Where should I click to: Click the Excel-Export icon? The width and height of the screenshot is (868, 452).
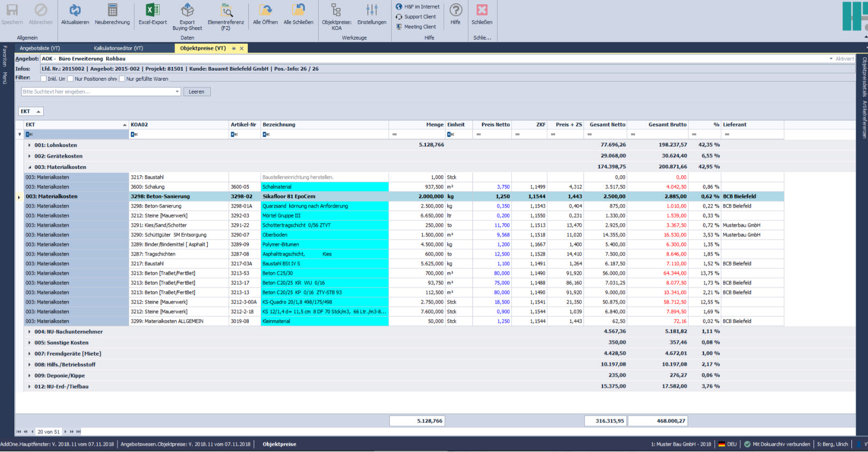click(x=153, y=11)
